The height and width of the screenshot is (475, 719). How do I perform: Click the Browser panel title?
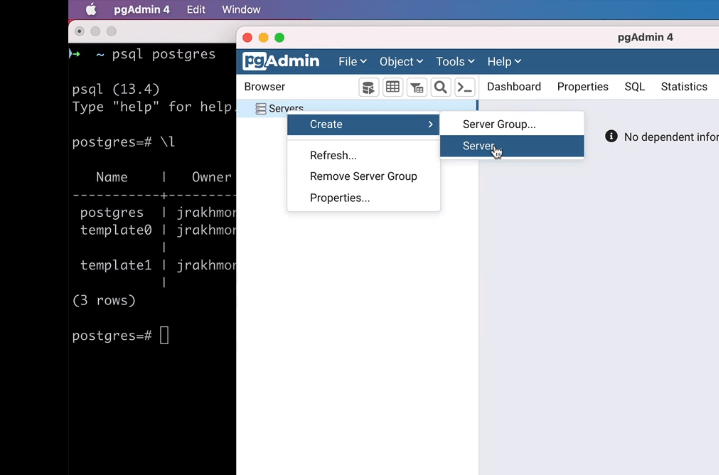[x=264, y=87]
